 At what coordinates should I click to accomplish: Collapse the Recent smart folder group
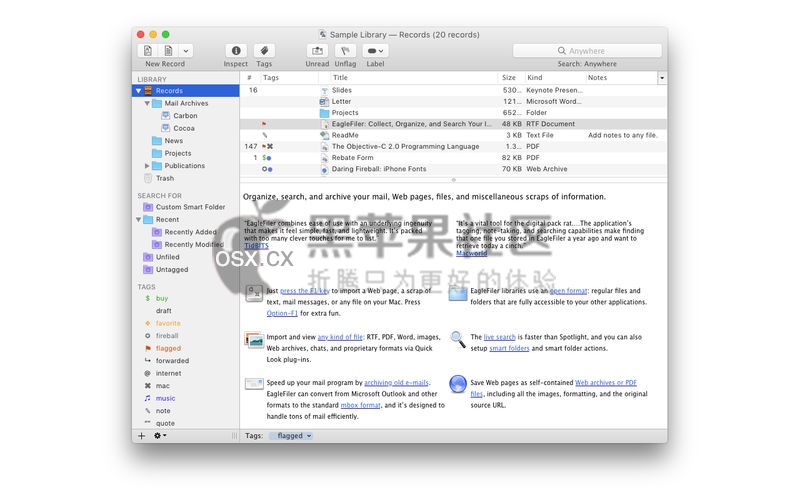(x=138, y=219)
